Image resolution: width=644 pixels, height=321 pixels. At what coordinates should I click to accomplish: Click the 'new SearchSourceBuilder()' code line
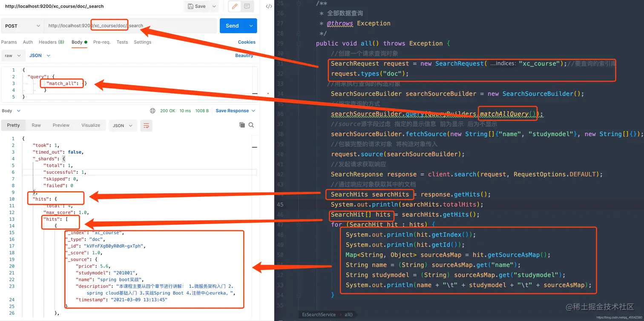[x=457, y=94]
